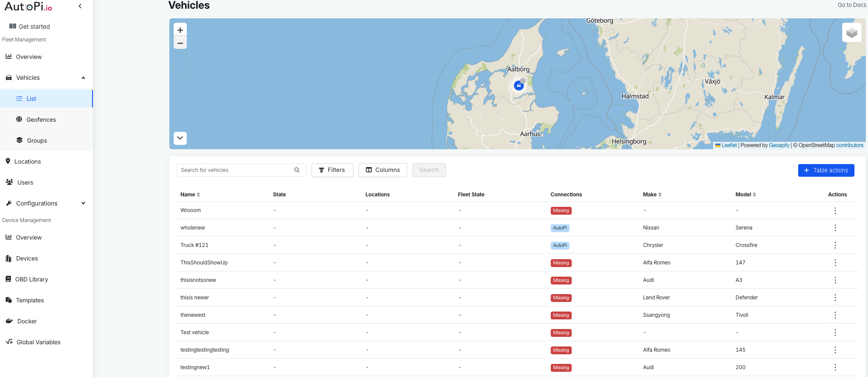This screenshot has width=868, height=377.
Task: Select the testingtestingtesting vehicle name
Action: 205,350
